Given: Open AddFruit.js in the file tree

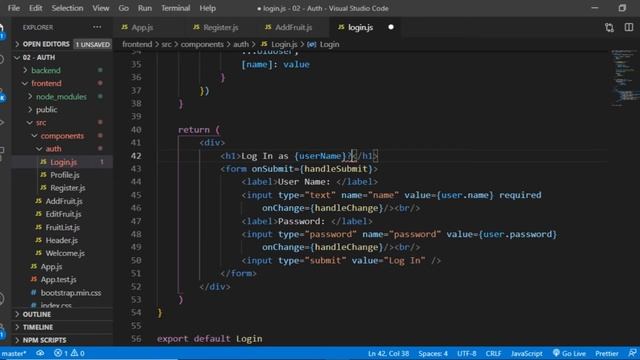Looking at the screenshot, I should [64, 201].
